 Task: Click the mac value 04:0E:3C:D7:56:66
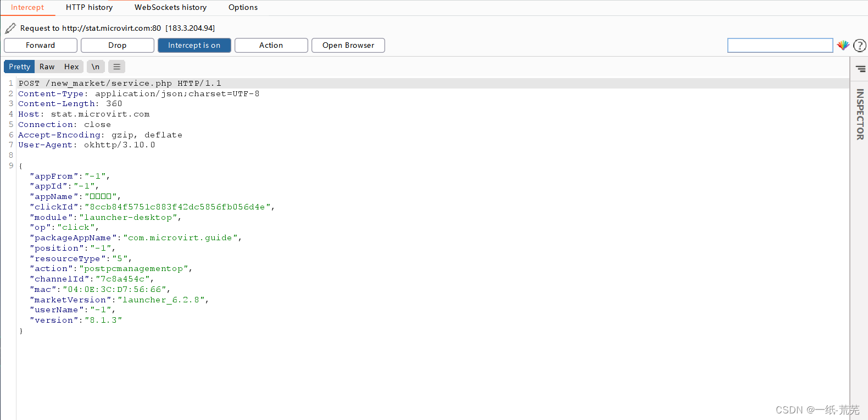click(x=114, y=290)
